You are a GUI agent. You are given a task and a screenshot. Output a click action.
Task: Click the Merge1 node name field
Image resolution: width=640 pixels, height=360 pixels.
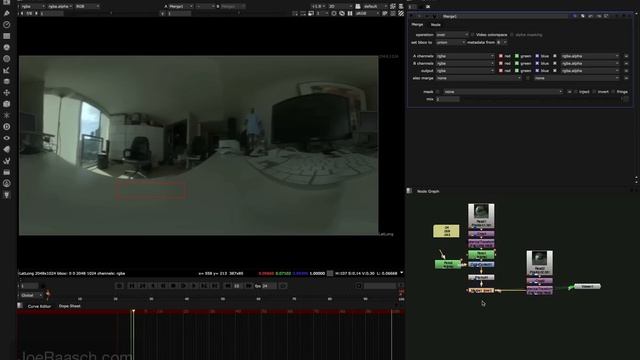pyautogui.click(x=506, y=16)
